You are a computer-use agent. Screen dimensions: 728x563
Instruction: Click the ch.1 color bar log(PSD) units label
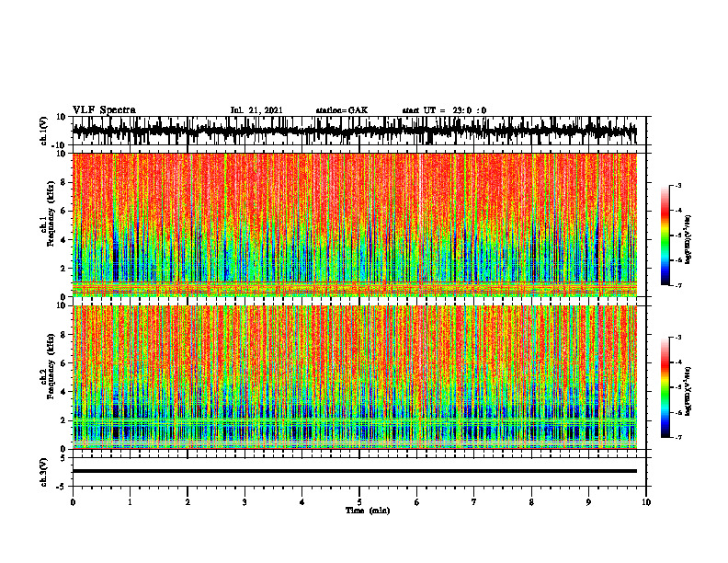(x=688, y=240)
